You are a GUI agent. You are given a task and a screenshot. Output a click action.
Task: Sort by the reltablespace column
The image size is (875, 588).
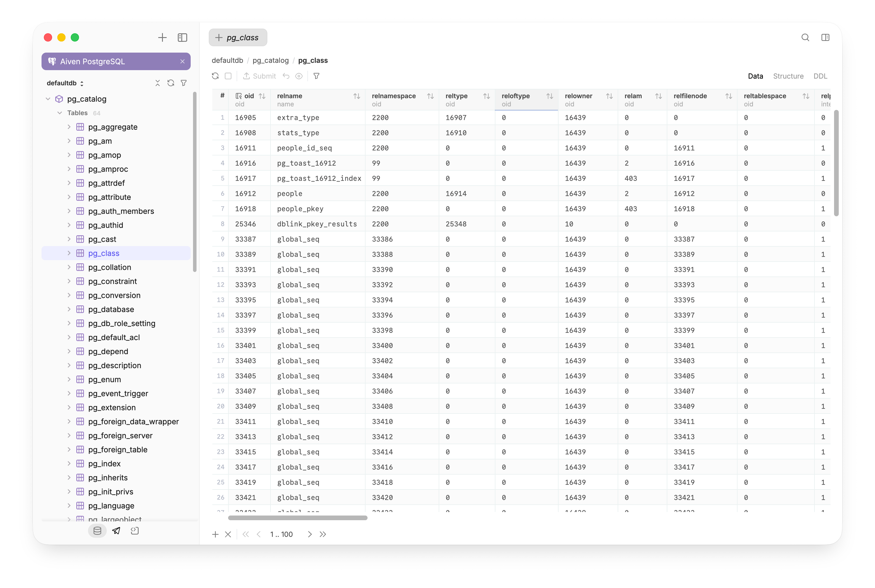pyautogui.click(x=806, y=96)
